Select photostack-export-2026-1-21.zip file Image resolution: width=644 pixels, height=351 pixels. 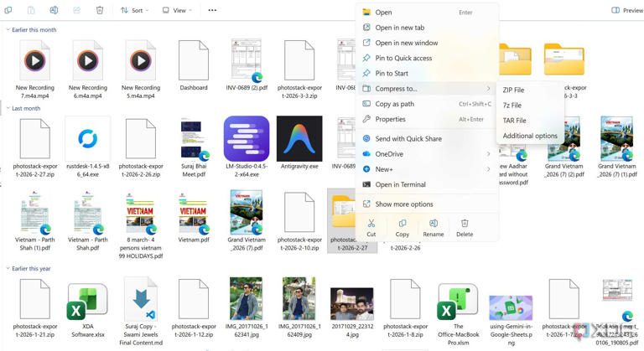pyautogui.click(x=35, y=308)
